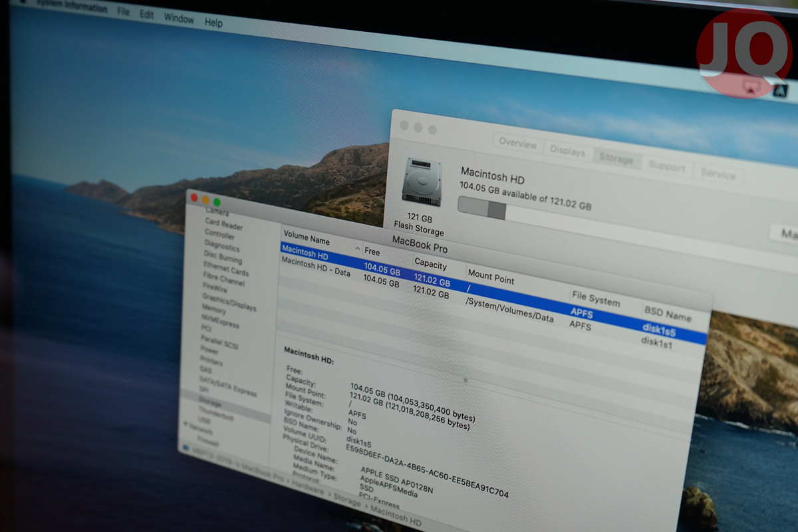Screen dimensions: 798x532
Task: Select Graphics/Displays in the sidebar
Action: point(229,303)
